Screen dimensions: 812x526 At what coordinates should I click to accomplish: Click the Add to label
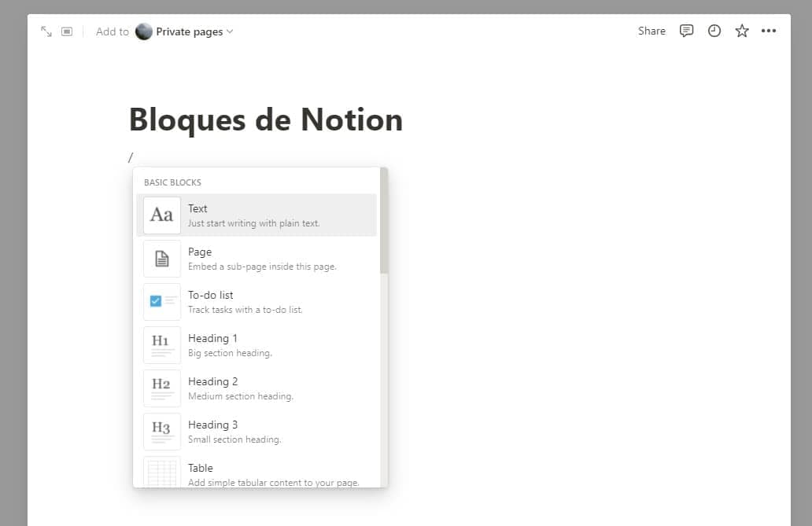[x=113, y=31]
